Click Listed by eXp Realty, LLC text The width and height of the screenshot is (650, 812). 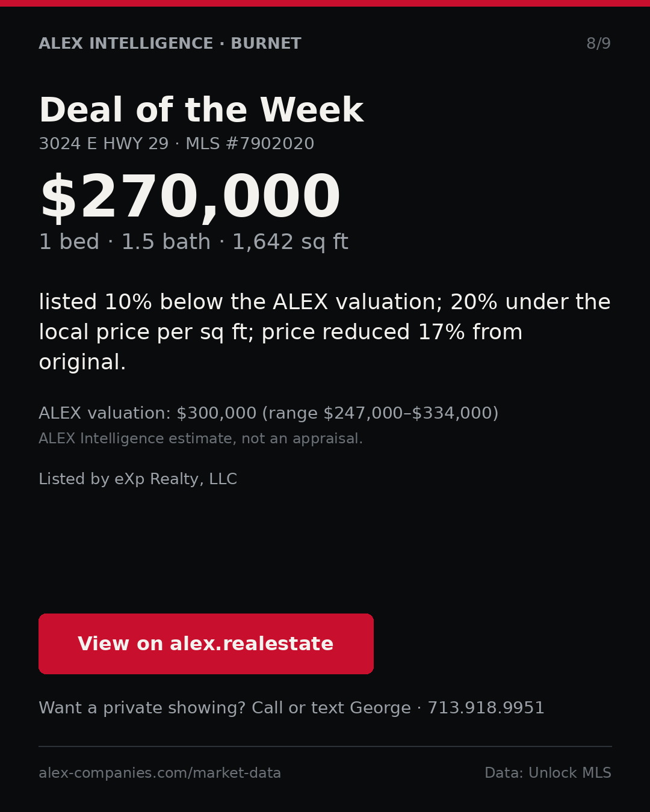coord(138,479)
